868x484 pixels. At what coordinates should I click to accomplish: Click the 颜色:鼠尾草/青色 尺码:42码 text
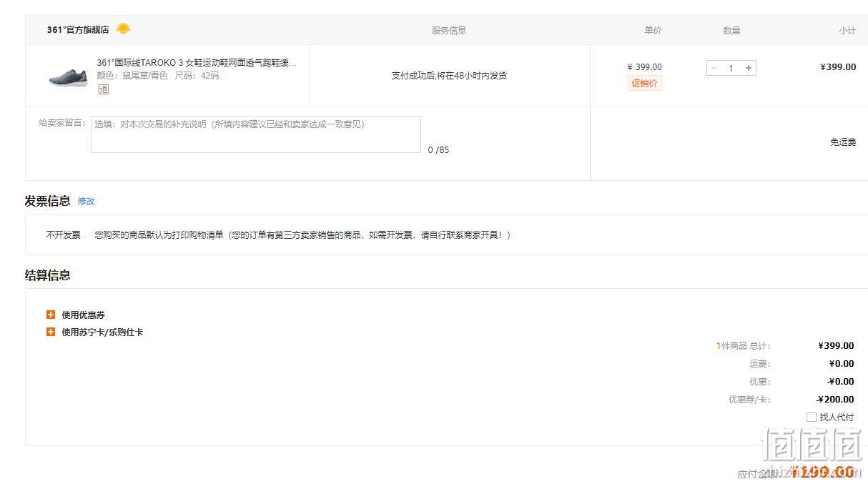point(158,75)
